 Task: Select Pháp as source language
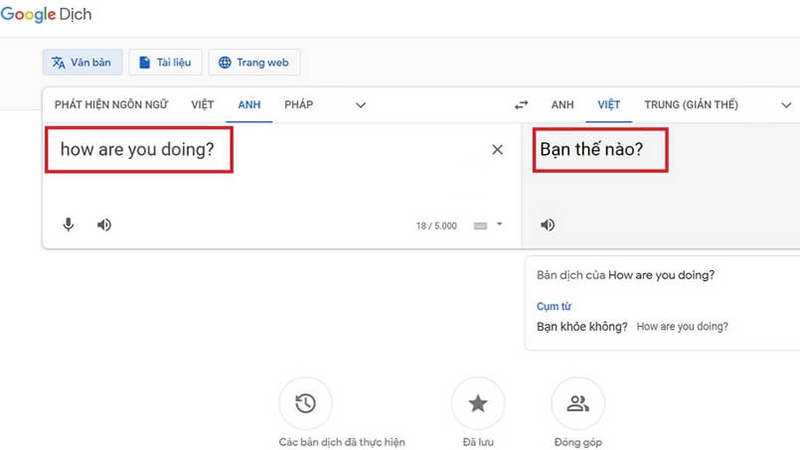click(x=298, y=105)
